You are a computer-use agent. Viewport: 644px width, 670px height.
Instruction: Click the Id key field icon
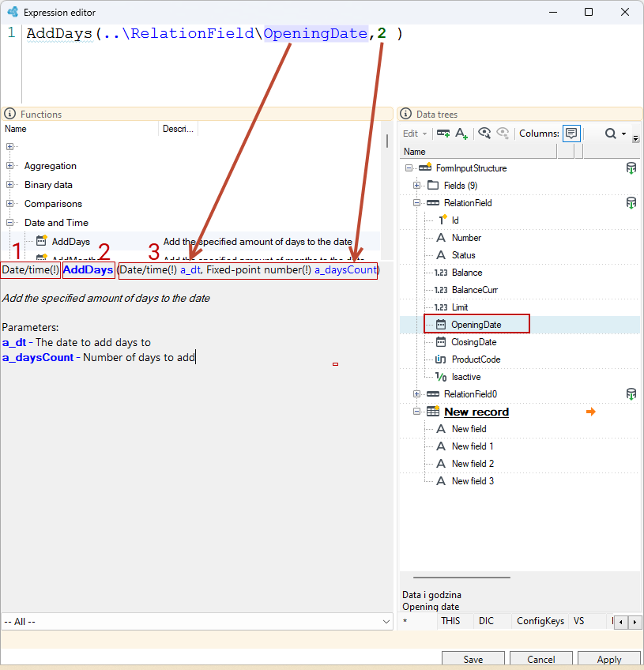tap(443, 220)
